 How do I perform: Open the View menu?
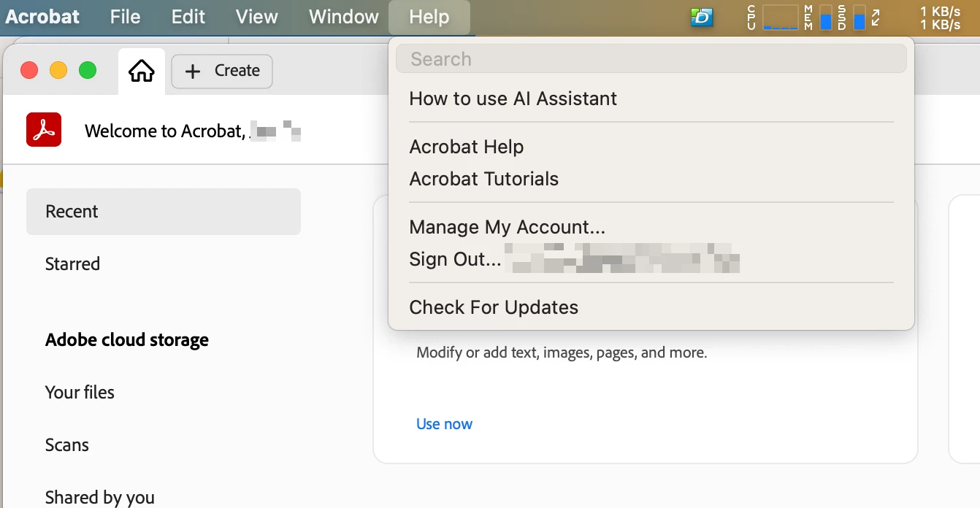pos(256,17)
